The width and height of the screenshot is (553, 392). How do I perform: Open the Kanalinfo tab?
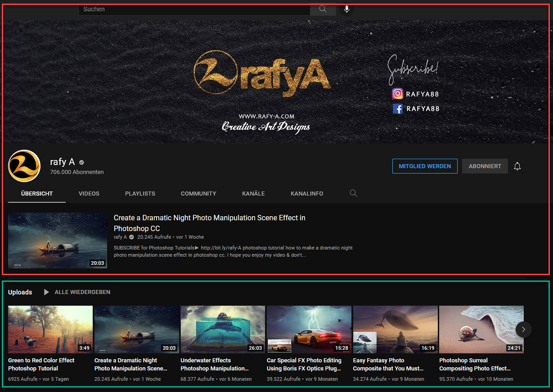pos(307,194)
